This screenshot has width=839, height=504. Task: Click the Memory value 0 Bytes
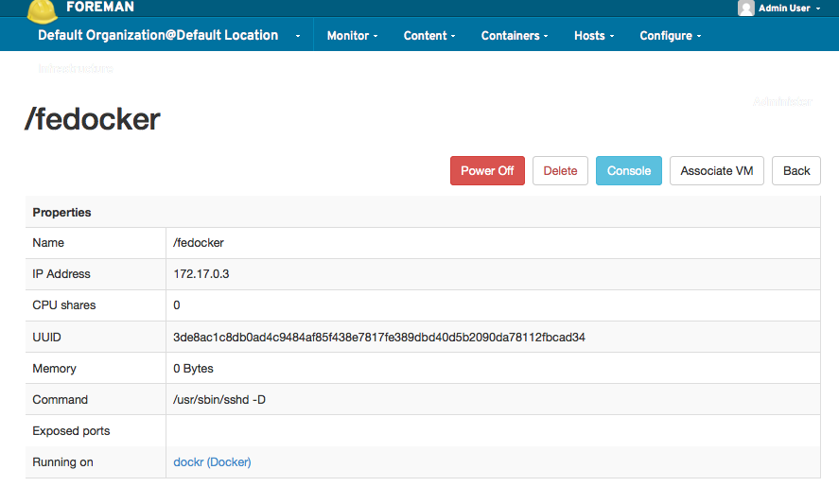tap(193, 369)
